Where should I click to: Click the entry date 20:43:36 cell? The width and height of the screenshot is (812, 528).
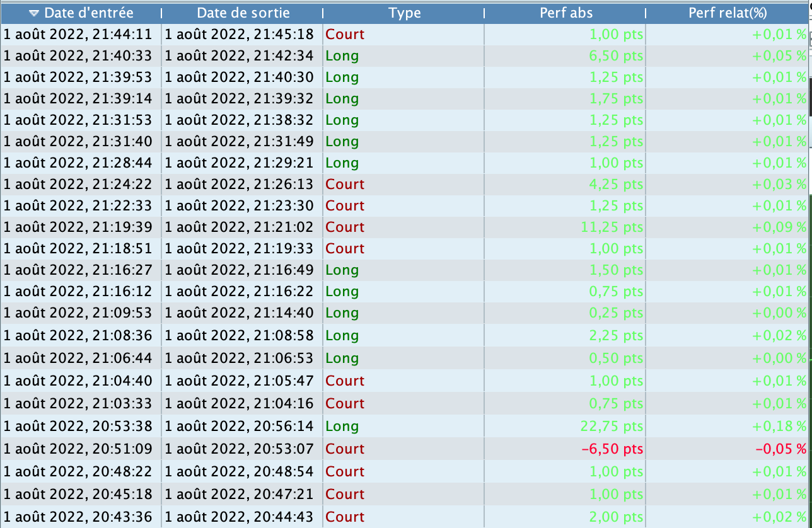tap(78, 517)
